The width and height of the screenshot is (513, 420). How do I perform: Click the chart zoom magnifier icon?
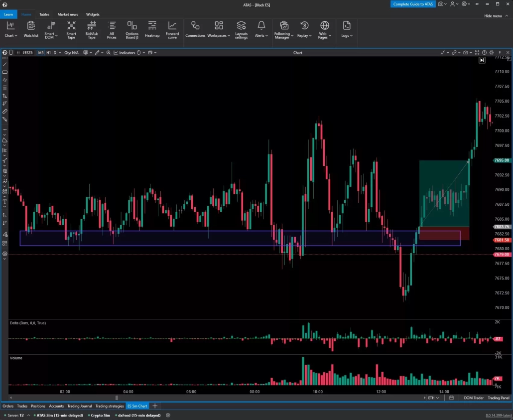coord(108,53)
